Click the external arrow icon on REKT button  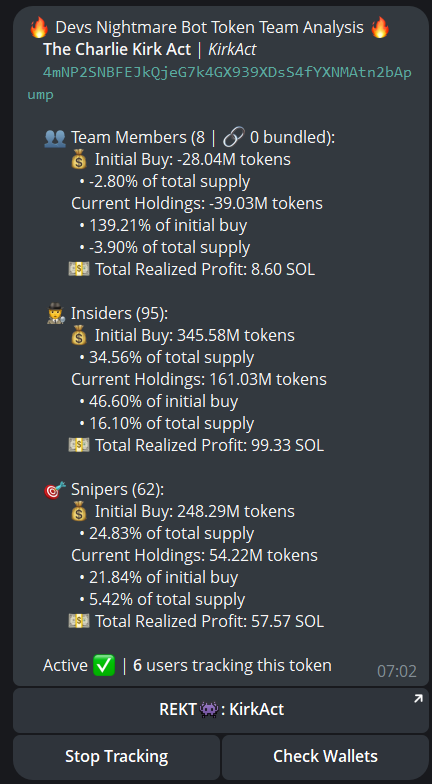(418, 699)
